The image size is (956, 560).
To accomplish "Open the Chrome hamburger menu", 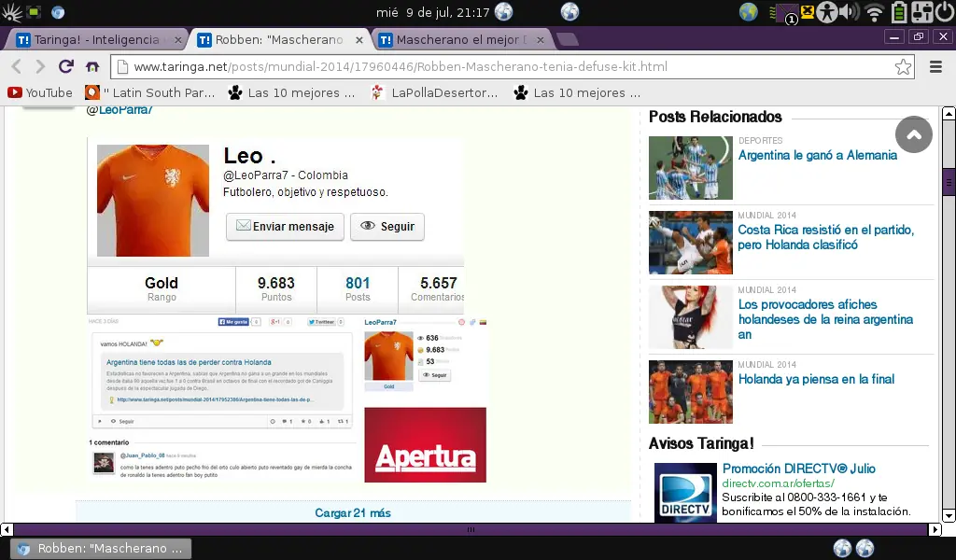I will pos(935,66).
